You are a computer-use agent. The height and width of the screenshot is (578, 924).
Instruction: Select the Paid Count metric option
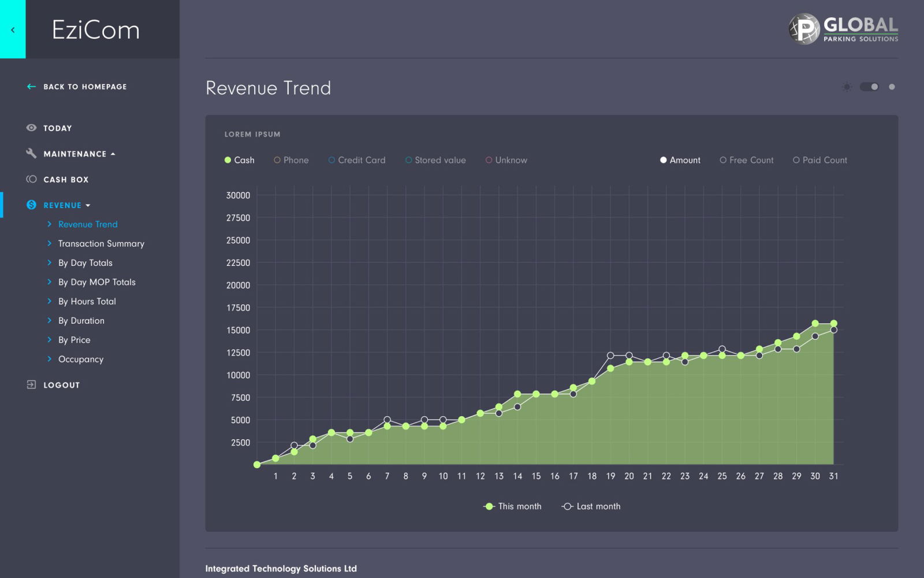tap(820, 160)
